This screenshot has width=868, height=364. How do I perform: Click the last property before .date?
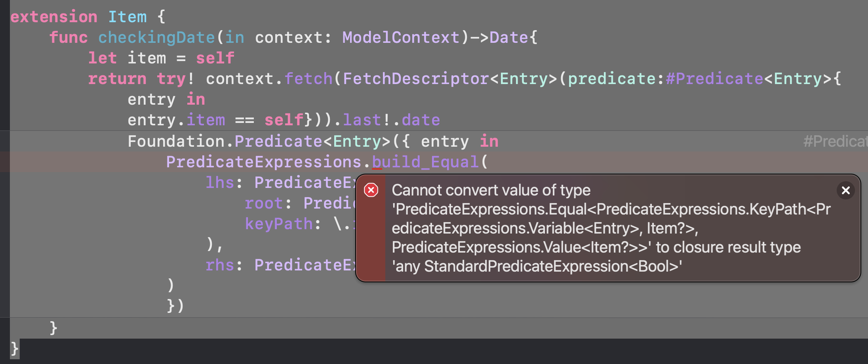tap(362, 120)
